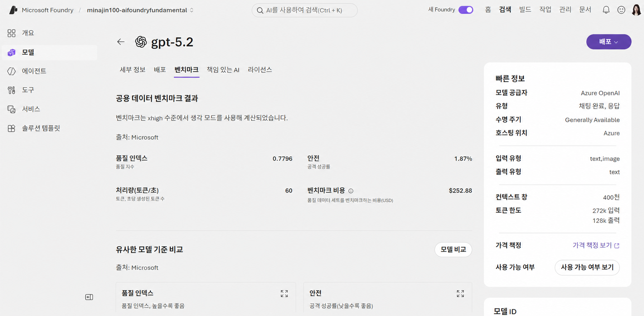Open the 서비스 sidebar icon
Image resolution: width=644 pixels, height=316 pixels.
(12, 109)
